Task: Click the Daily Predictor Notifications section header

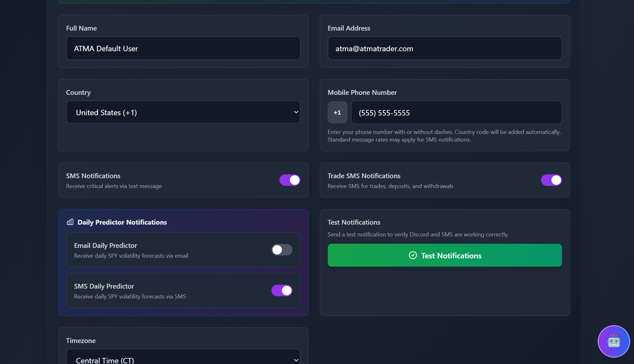Action: coord(122,222)
